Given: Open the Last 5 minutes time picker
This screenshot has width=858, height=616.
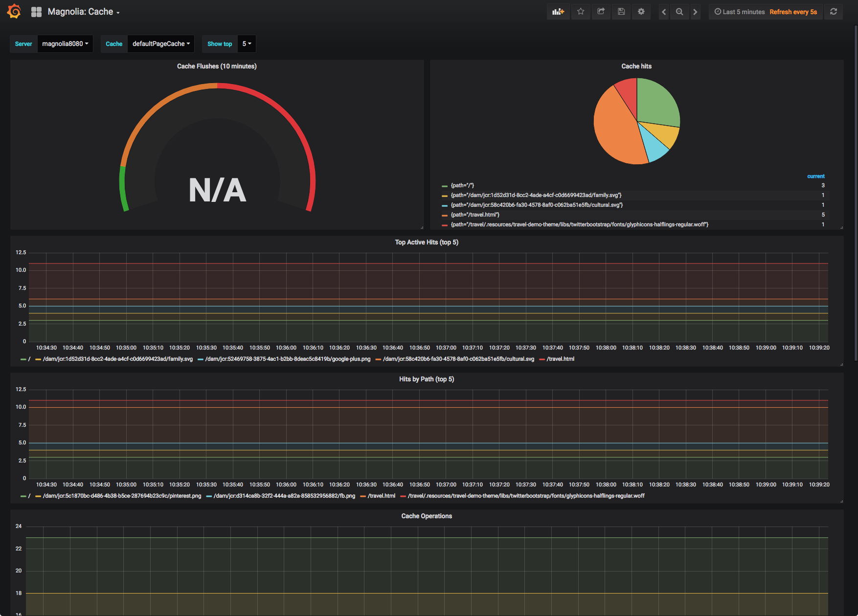Looking at the screenshot, I should coord(739,11).
